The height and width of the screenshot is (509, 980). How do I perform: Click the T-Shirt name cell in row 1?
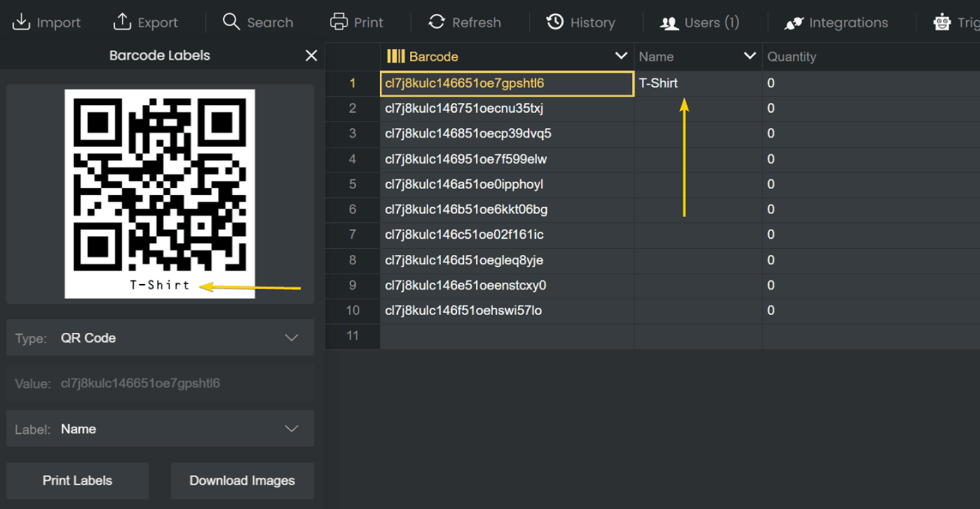click(x=698, y=83)
